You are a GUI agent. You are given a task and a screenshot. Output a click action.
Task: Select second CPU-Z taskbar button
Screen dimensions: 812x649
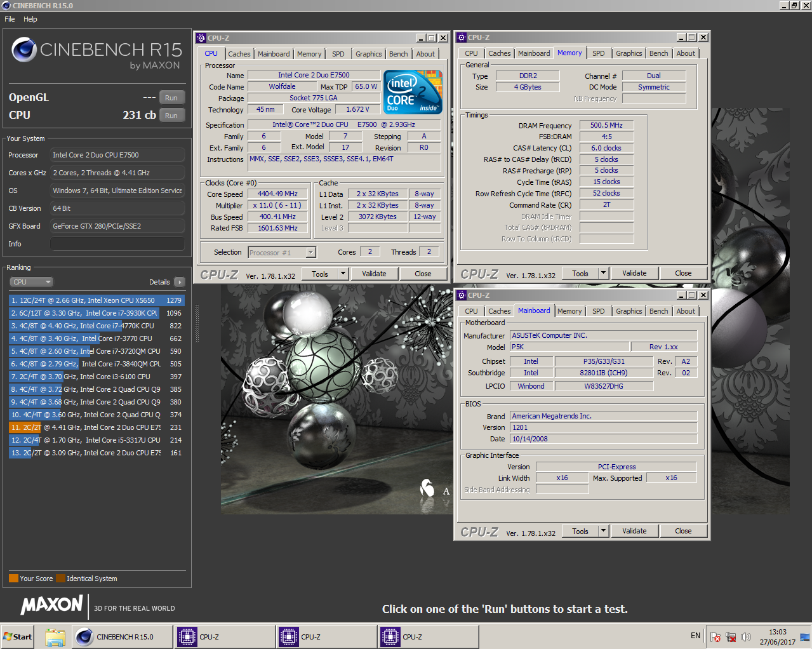[326, 637]
